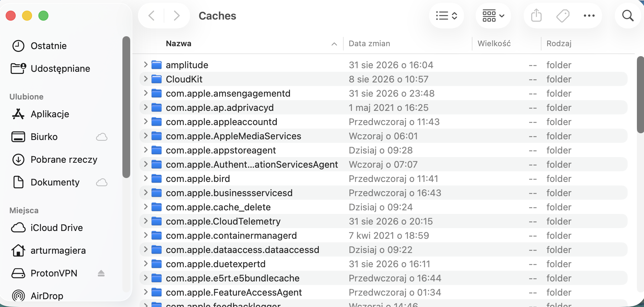The height and width of the screenshot is (307, 644).
Task: Click the com.apple.cache_delete folder icon
Action: [157, 207]
